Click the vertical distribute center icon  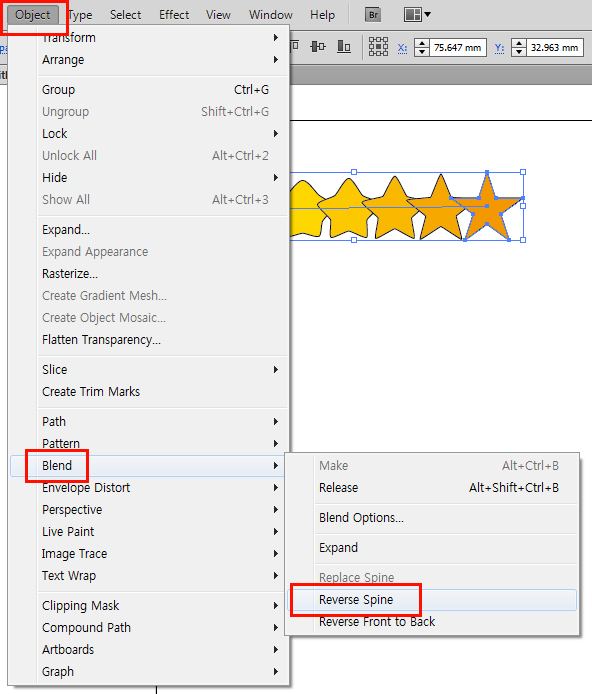318,46
